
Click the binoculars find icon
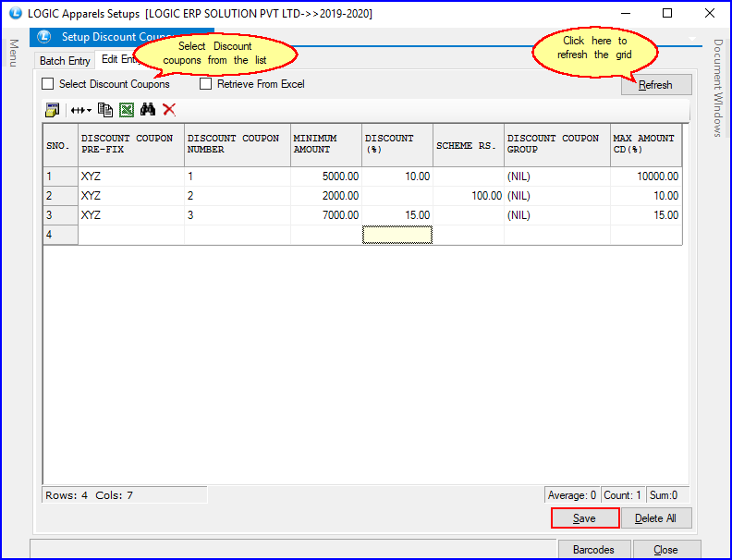(148, 110)
